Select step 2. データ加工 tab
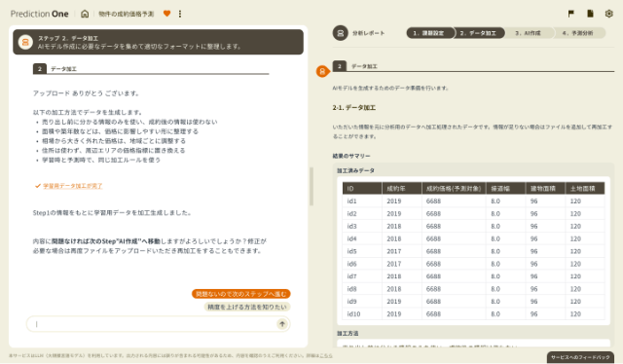 pyautogui.click(x=479, y=33)
